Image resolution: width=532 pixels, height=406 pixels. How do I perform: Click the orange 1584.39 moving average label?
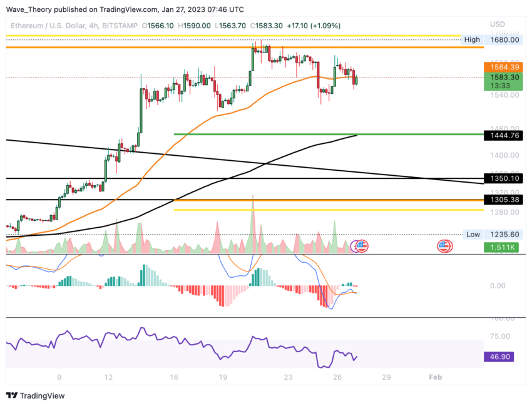[503, 67]
